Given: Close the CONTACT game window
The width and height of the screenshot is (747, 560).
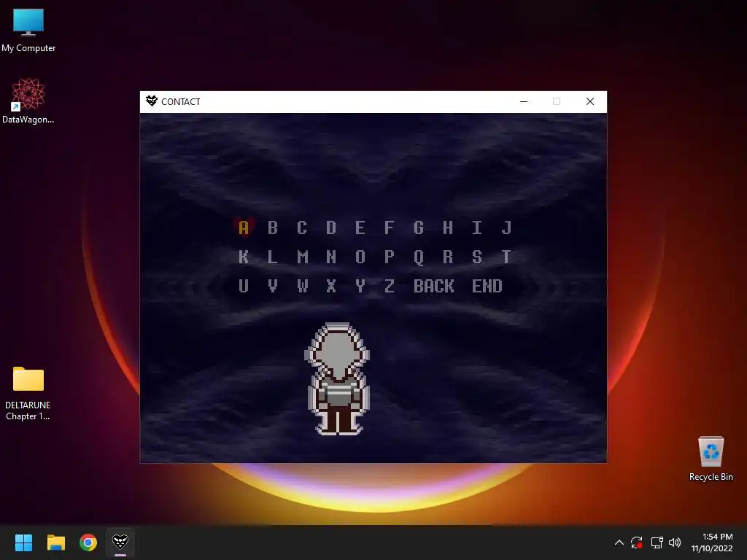Looking at the screenshot, I should click(589, 101).
